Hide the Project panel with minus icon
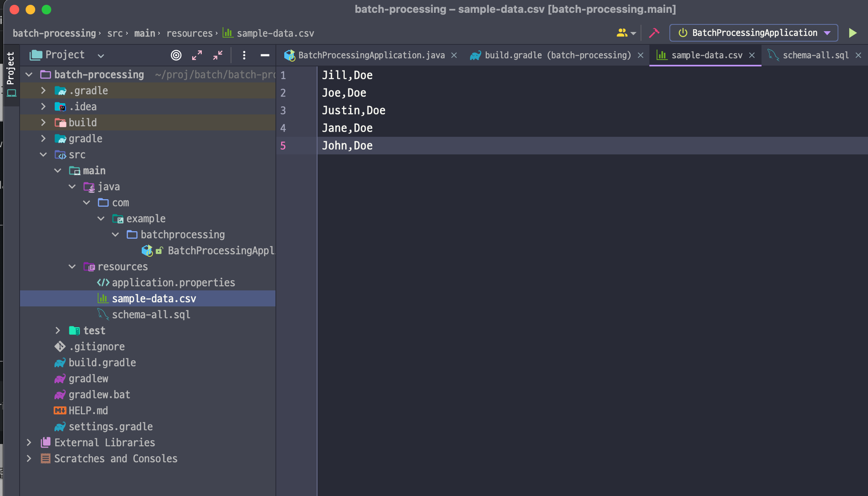 pos(265,55)
